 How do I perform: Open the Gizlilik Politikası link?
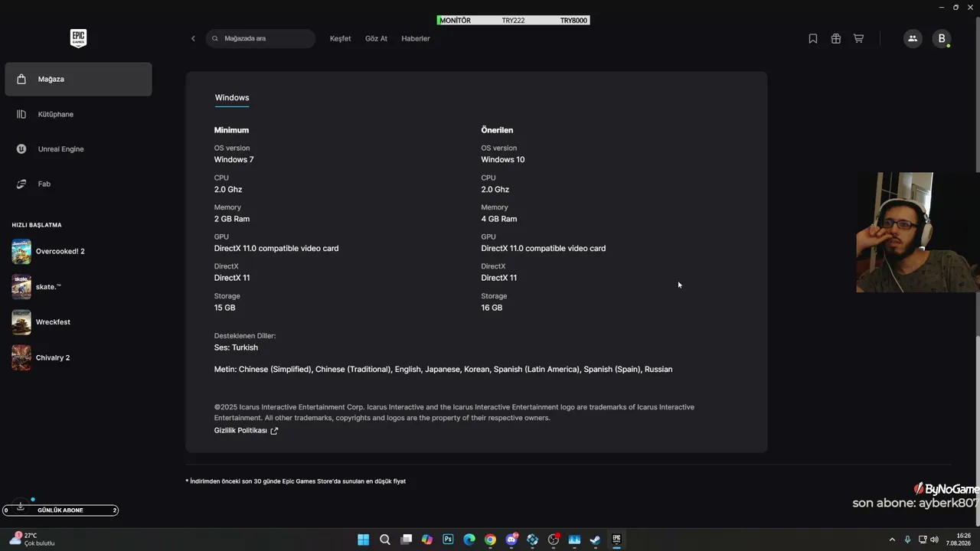(x=246, y=431)
